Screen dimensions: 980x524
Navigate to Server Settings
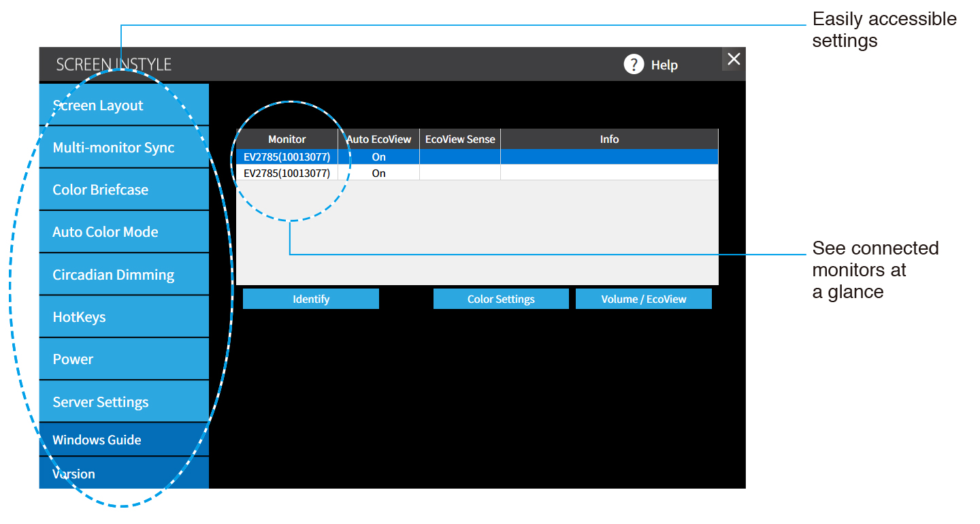pos(124,402)
